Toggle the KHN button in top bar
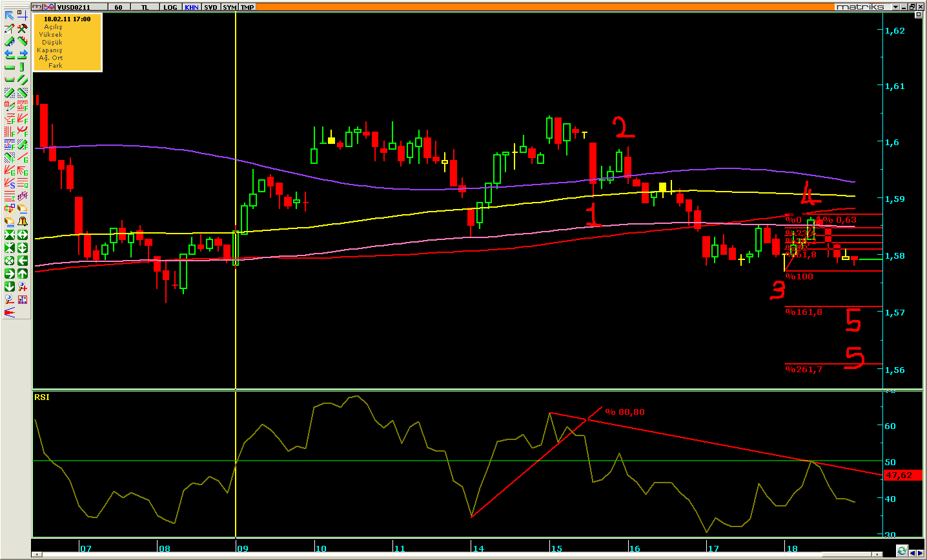 192,7
